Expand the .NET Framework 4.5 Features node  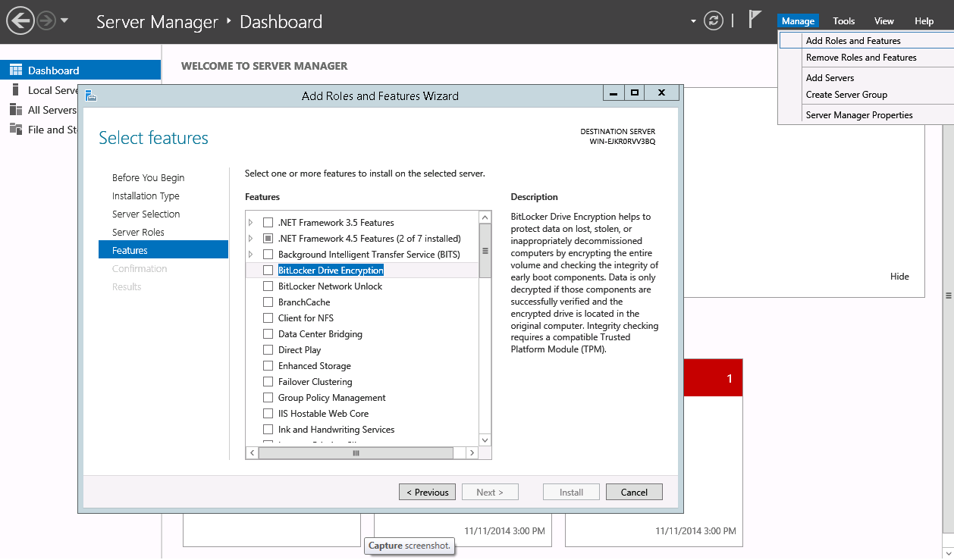point(251,239)
